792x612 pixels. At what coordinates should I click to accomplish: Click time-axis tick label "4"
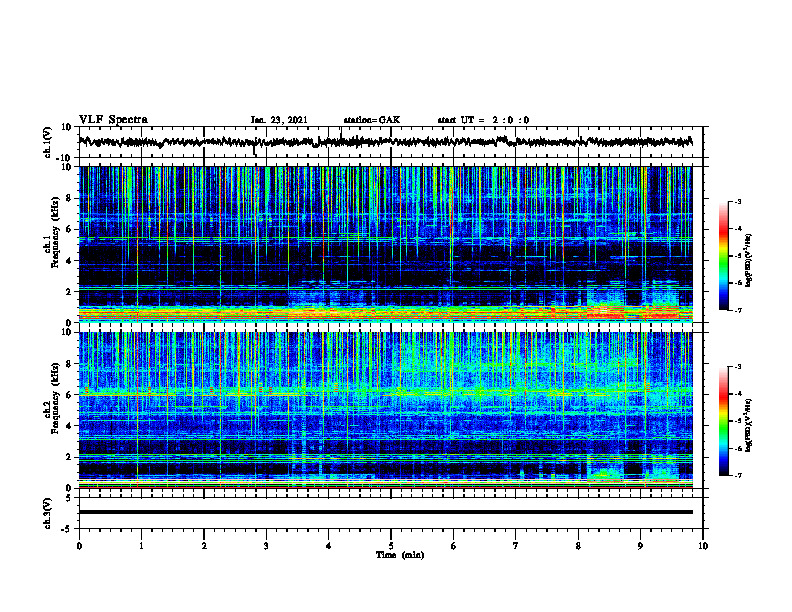pos(329,546)
